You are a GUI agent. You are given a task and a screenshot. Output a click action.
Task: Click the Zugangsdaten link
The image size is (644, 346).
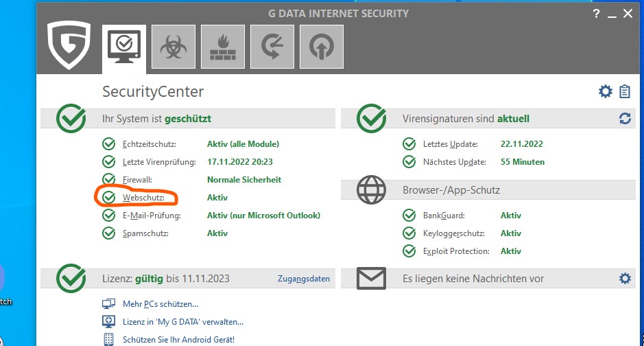(x=304, y=279)
